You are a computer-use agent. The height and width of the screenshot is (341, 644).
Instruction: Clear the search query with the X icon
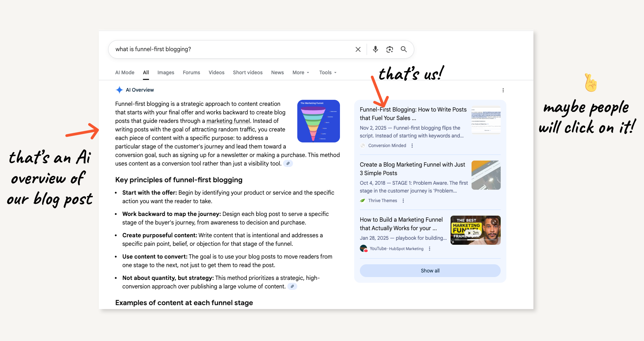[358, 49]
